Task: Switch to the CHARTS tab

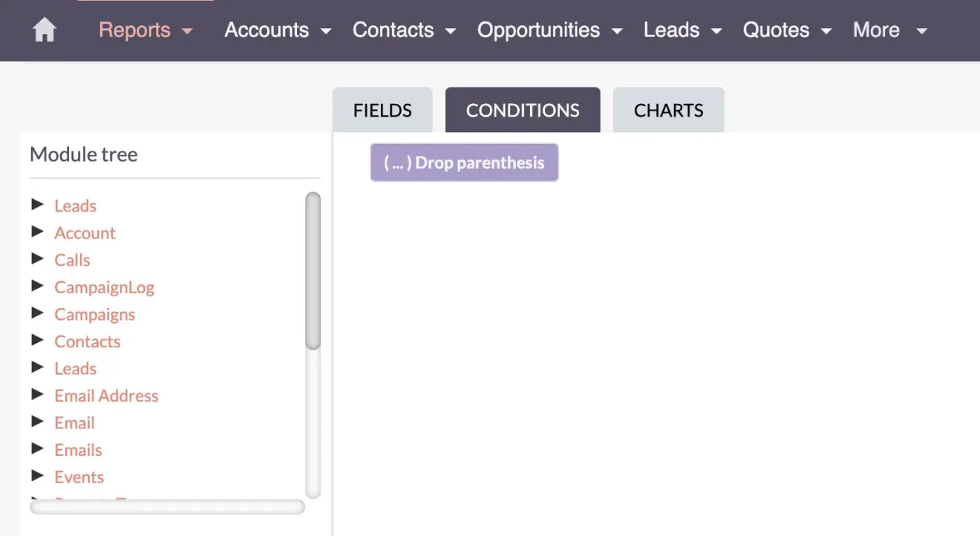Action: pos(668,109)
